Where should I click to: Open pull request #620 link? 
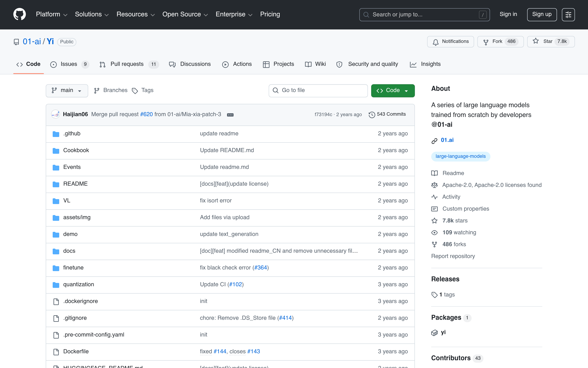147,114
